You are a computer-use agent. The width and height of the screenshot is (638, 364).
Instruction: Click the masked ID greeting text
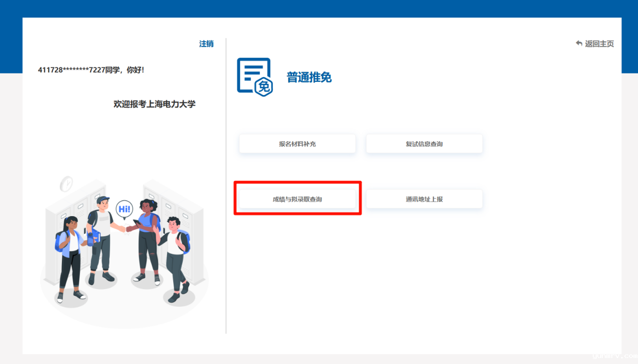pyautogui.click(x=91, y=70)
